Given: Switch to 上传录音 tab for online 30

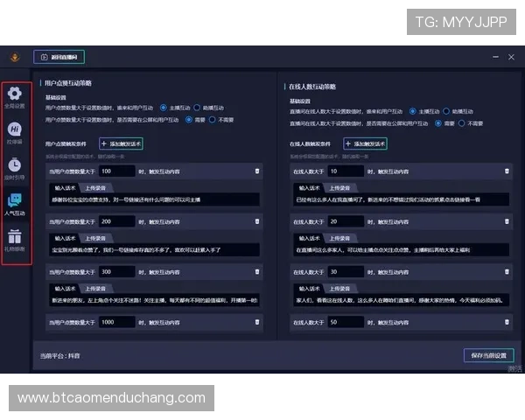Looking at the screenshot, I should pos(339,289).
